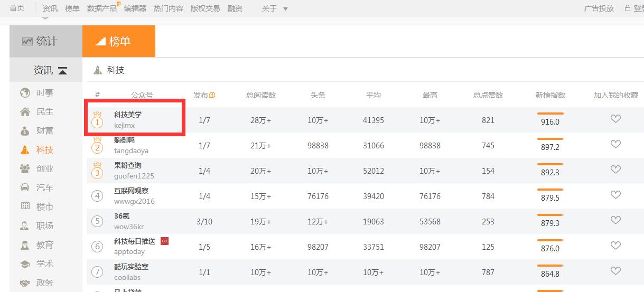Click the rank 4 circle badge
Screen dimensions: 644x292
point(97,196)
